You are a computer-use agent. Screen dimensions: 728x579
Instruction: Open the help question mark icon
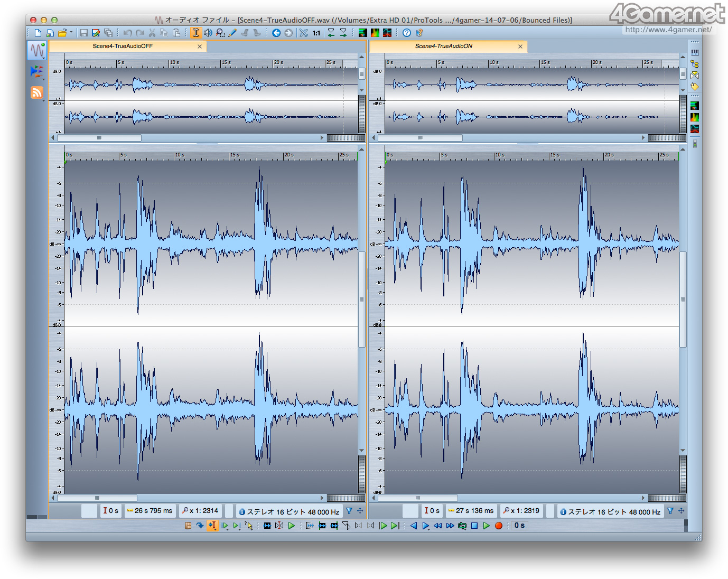tap(407, 33)
